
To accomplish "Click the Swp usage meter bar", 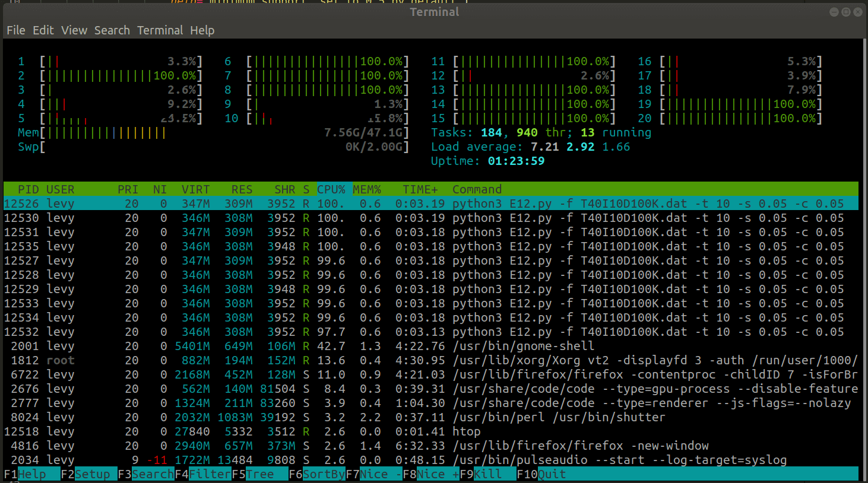I will tap(214, 147).
